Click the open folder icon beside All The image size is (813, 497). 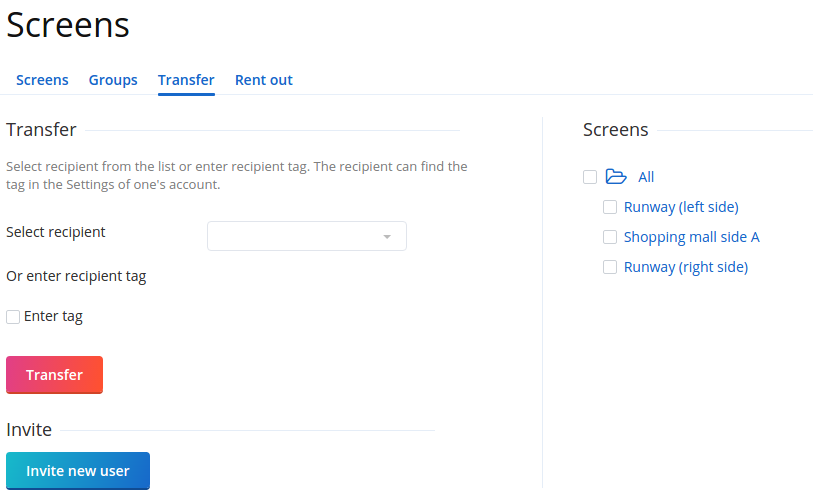[616, 177]
